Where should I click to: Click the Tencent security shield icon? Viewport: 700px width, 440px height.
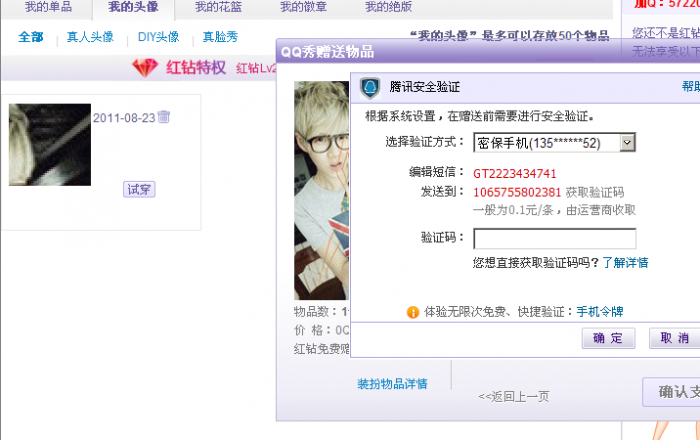click(x=370, y=87)
